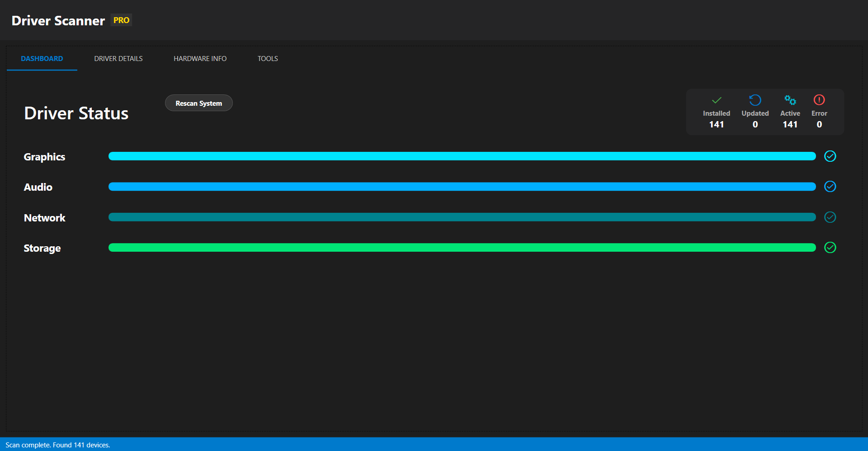Viewport: 868px width, 451px height.
Task: Switch to the Driver Details tab
Action: (118, 58)
